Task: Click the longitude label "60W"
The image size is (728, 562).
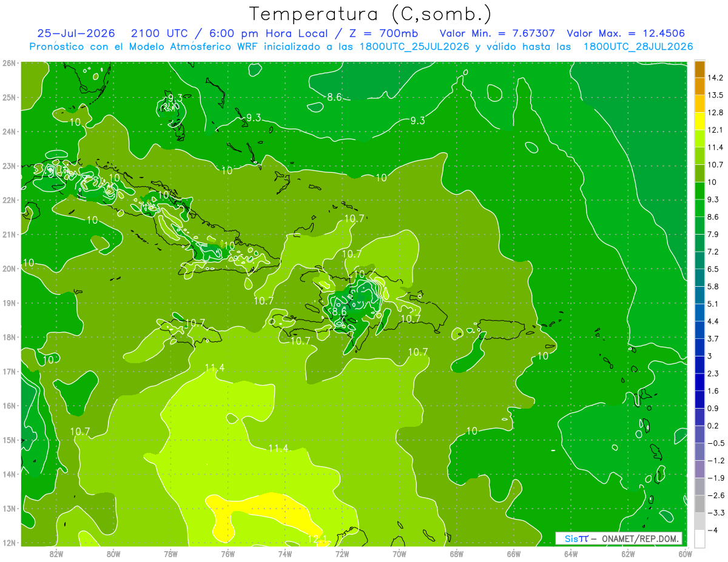Action: point(686,554)
